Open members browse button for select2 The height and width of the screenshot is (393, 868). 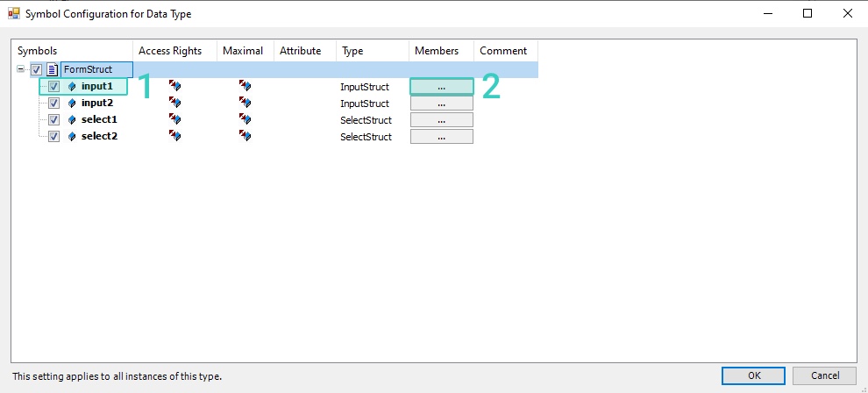(x=441, y=137)
